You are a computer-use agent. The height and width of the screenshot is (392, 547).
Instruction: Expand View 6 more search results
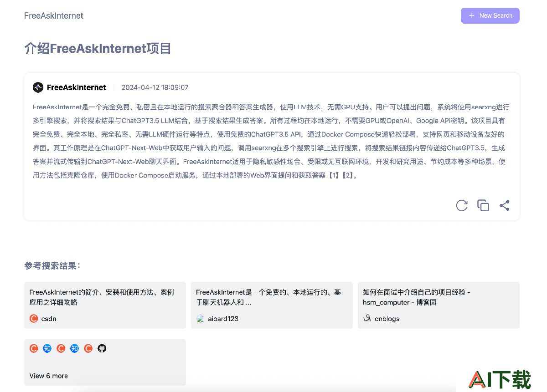pos(105,362)
